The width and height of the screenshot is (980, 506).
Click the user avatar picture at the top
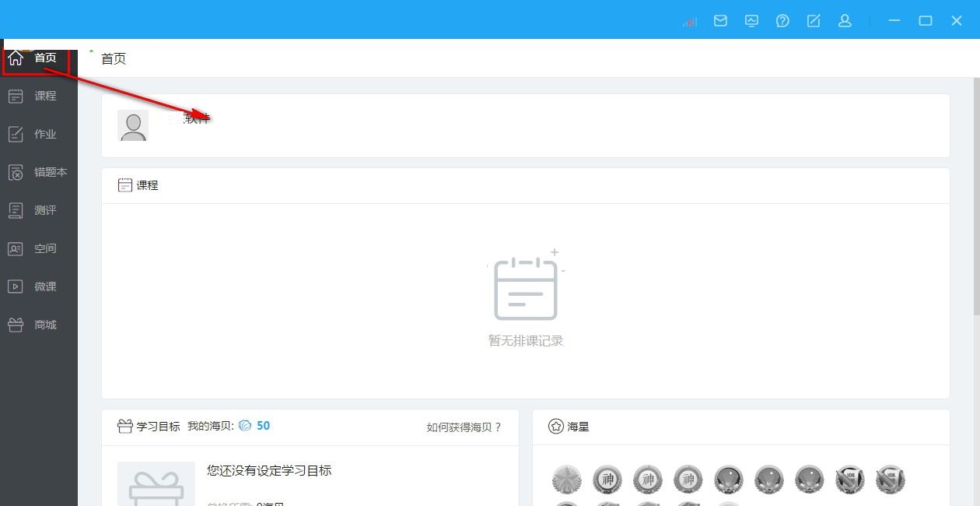click(133, 125)
